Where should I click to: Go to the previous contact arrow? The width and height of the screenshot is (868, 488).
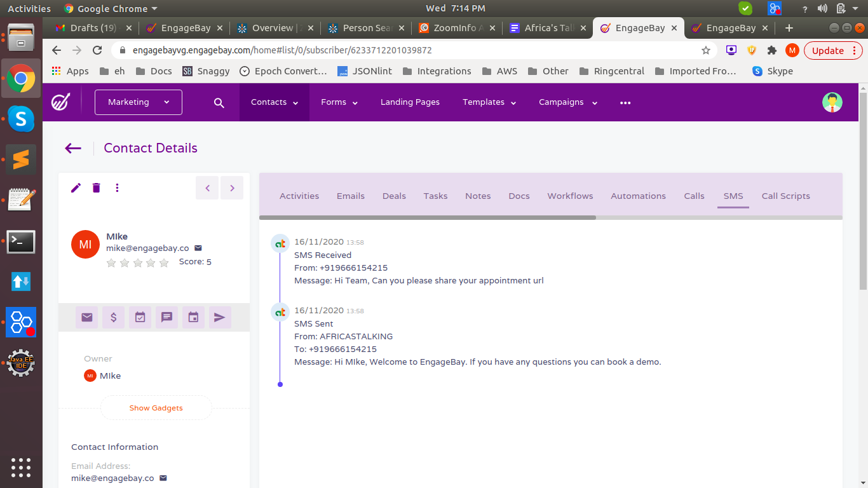pyautogui.click(x=207, y=188)
